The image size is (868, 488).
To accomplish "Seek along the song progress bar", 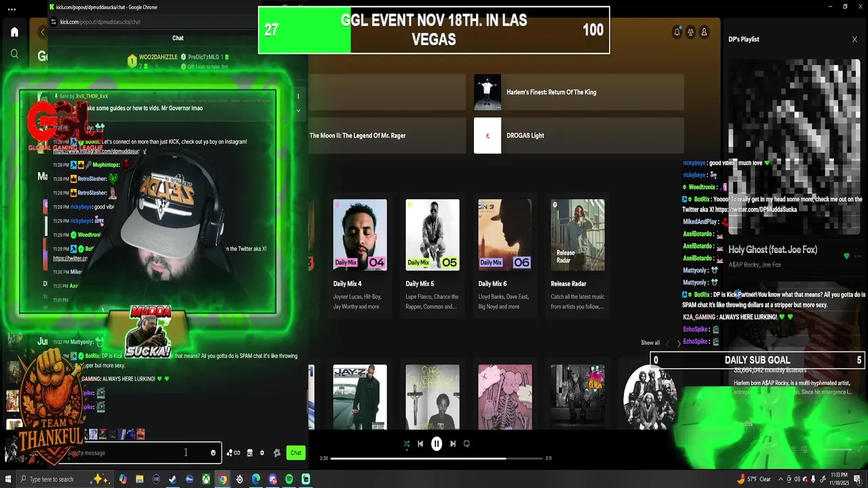I will (x=437, y=458).
